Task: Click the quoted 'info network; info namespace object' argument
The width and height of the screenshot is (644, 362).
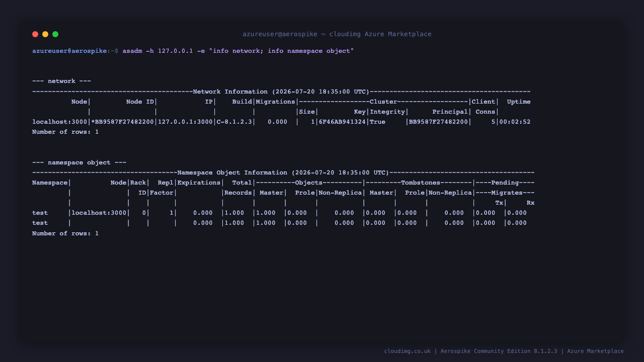Action: [x=281, y=51]
